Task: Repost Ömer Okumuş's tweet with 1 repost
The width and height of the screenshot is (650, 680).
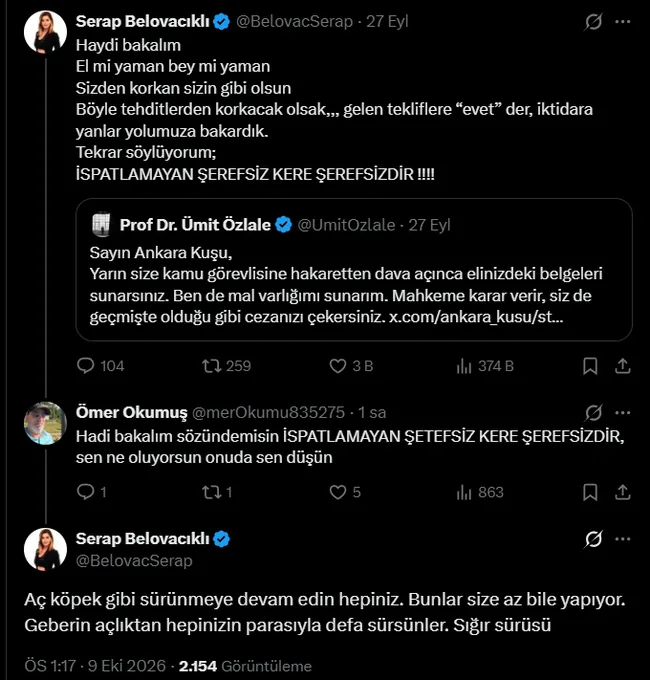Action: click(x=212, y=492)
